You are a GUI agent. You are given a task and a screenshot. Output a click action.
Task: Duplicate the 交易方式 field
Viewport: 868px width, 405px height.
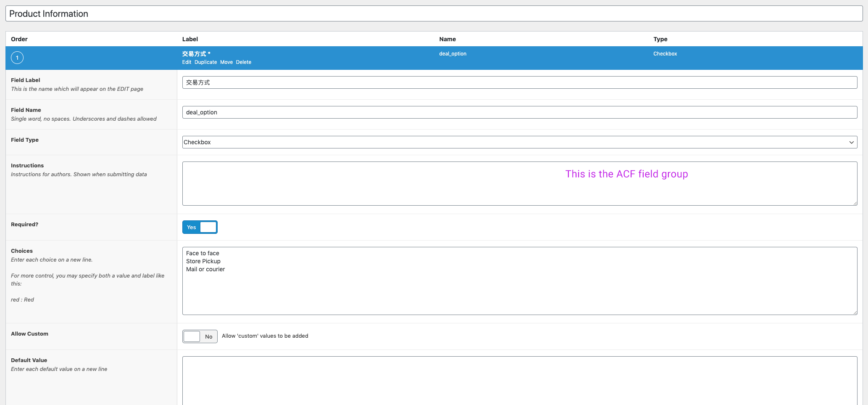click(x=205, y=62)
